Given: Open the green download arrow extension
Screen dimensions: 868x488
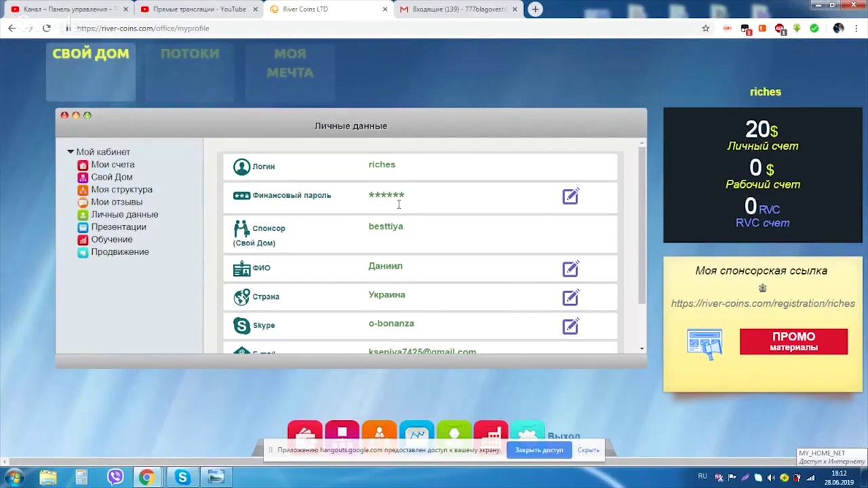Looking at the screenshot, I should pos(797,28).
